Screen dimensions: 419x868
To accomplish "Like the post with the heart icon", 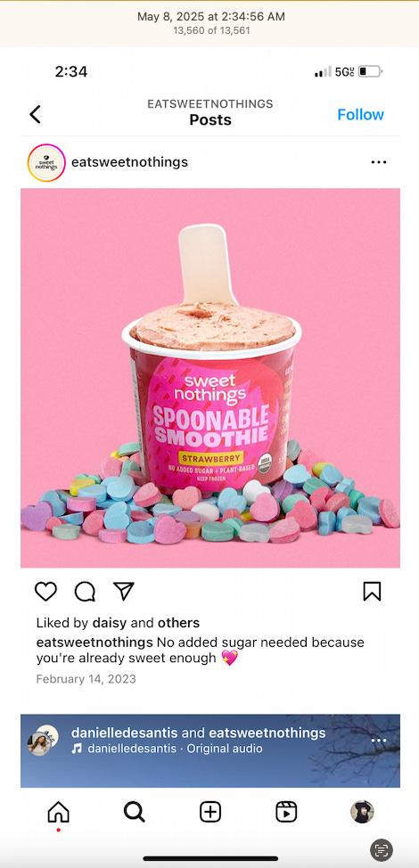I will (46, 591).
